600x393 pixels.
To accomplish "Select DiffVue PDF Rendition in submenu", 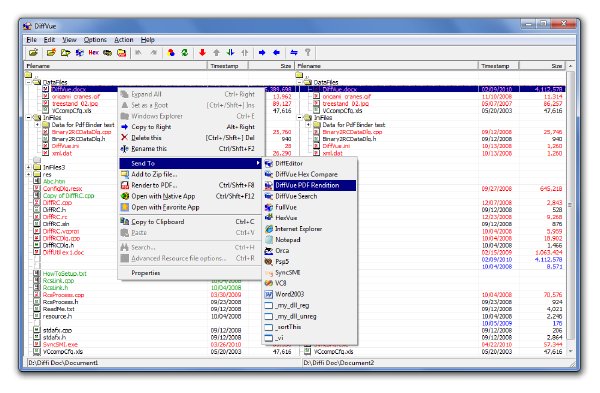I will point(310,185).
